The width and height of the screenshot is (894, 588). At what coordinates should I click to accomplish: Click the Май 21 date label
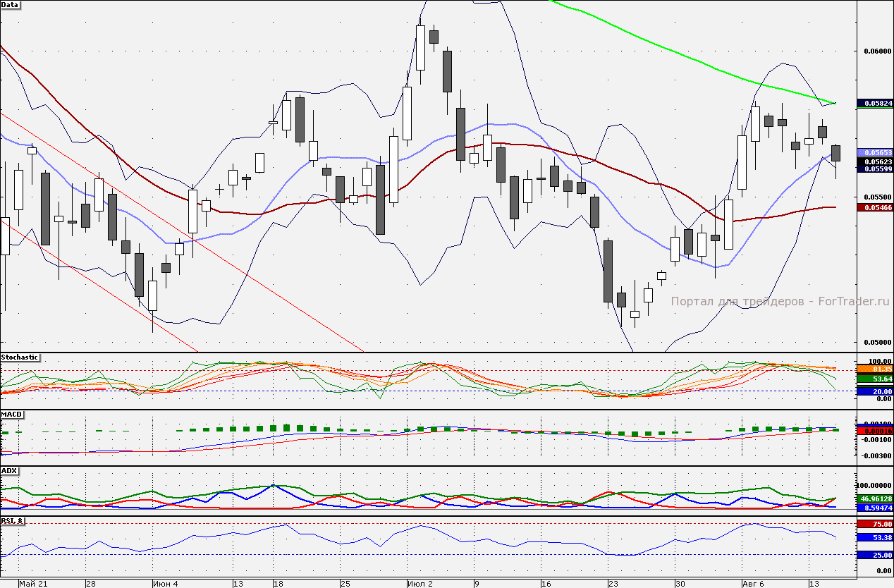coord(34,584)
